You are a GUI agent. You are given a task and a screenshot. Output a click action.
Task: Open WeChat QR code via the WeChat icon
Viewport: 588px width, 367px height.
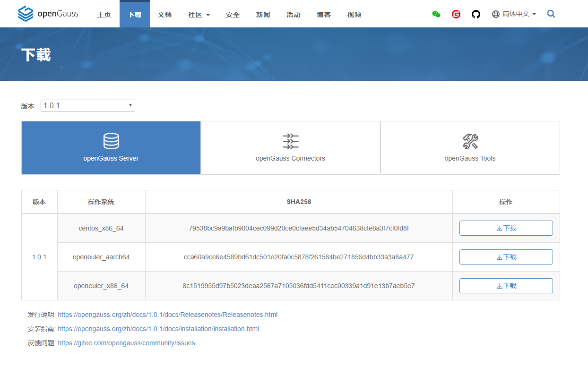[x=436, y=14]
